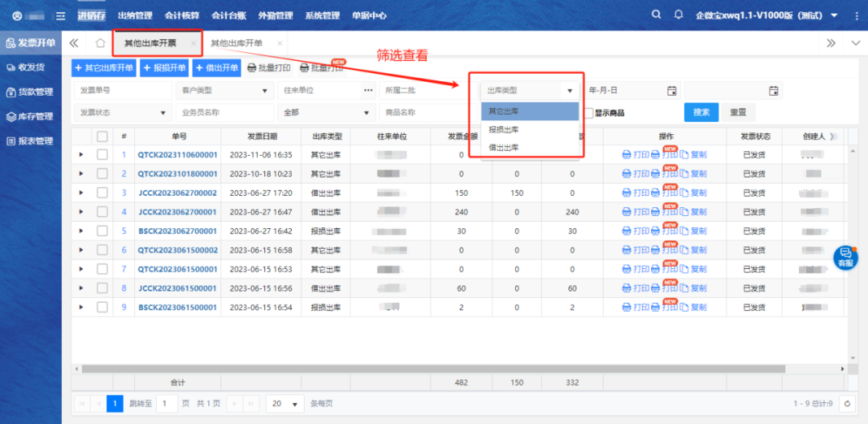Click the ellipsis button in 往来单位 field

coord(368,90)
